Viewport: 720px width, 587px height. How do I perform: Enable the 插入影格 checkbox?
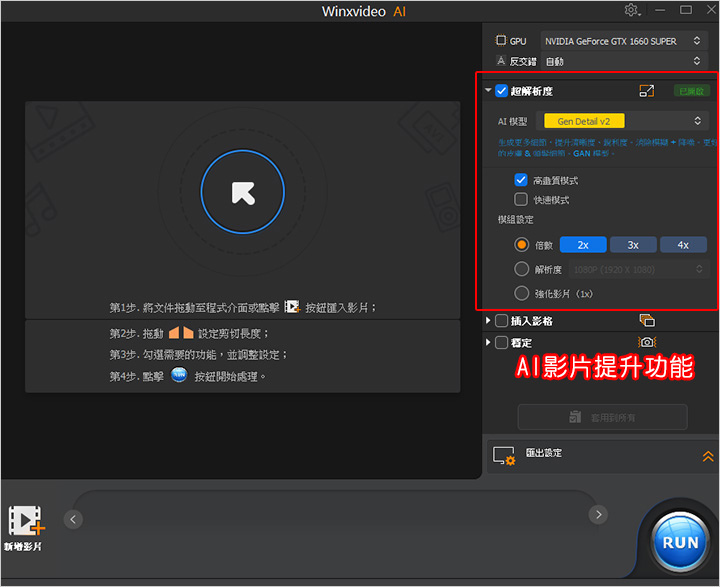(501, 321)
